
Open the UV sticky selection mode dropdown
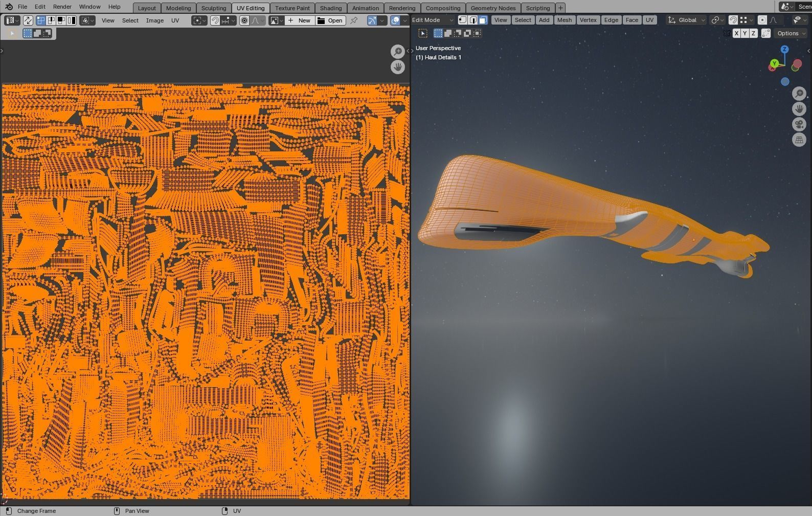tap(87, 20)
